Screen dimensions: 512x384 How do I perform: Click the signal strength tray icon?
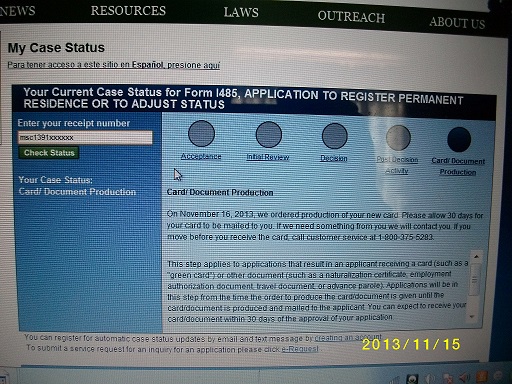click(394, 380)
